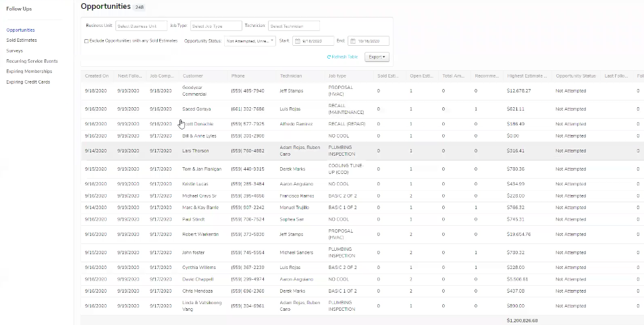Select customer Lars Thorsen row
The image size is (644, 325).
tap(195, 150)
